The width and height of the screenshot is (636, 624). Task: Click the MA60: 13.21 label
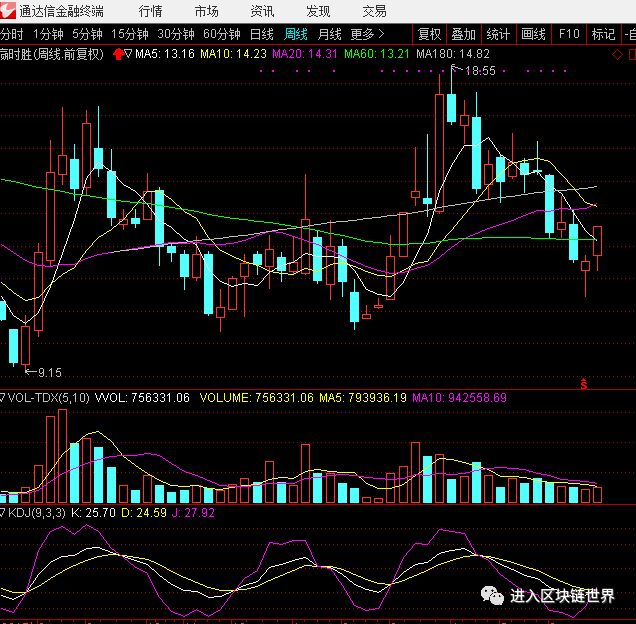[377, 54]
